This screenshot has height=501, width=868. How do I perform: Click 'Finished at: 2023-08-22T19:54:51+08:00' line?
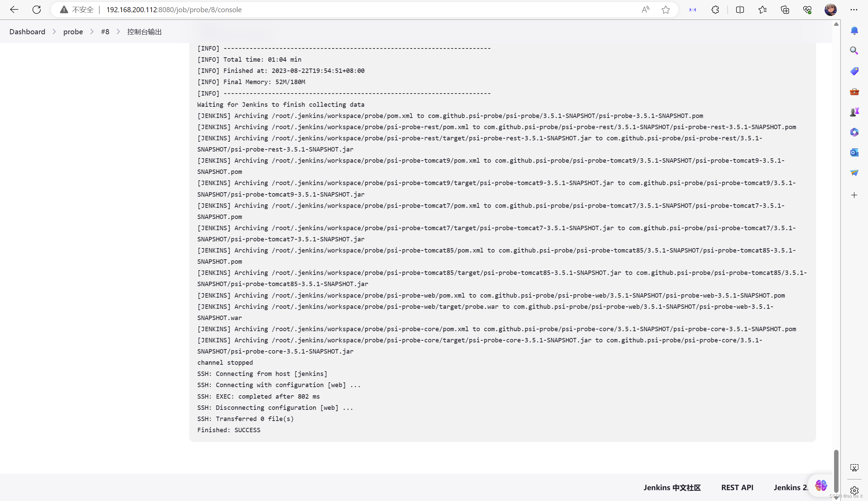click(x=281, y=71)
